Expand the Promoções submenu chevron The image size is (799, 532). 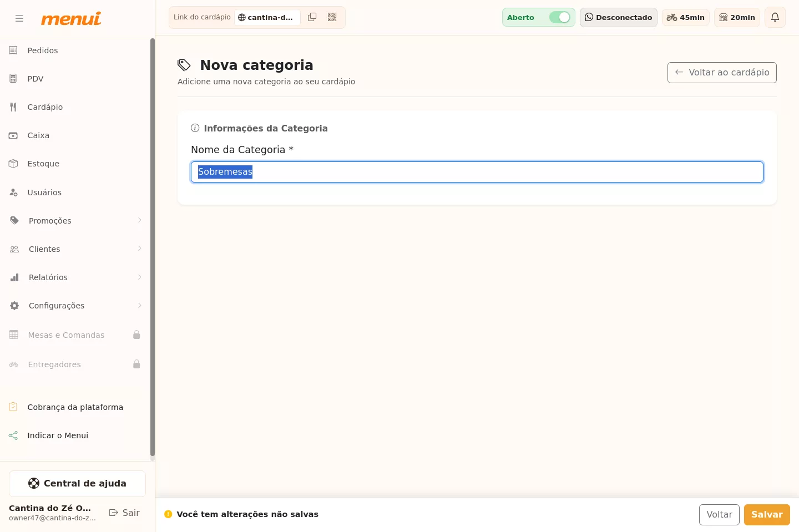(x=140, y=220)
